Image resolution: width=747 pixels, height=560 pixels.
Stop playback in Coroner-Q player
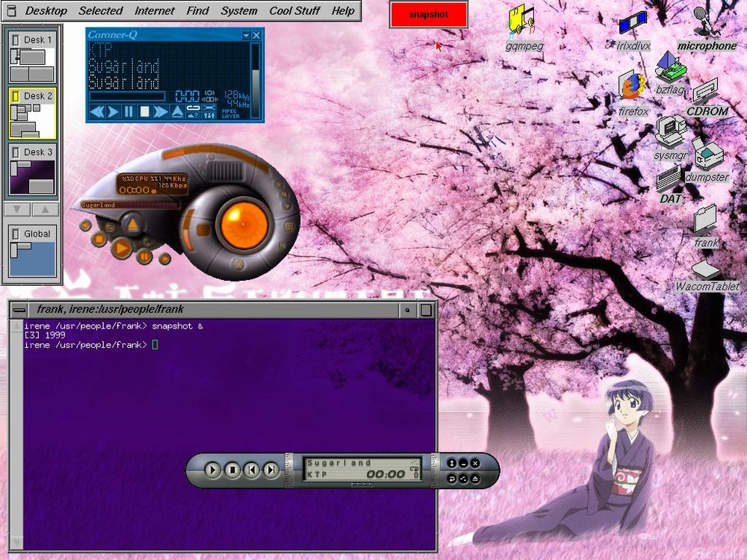coord(144,112)
